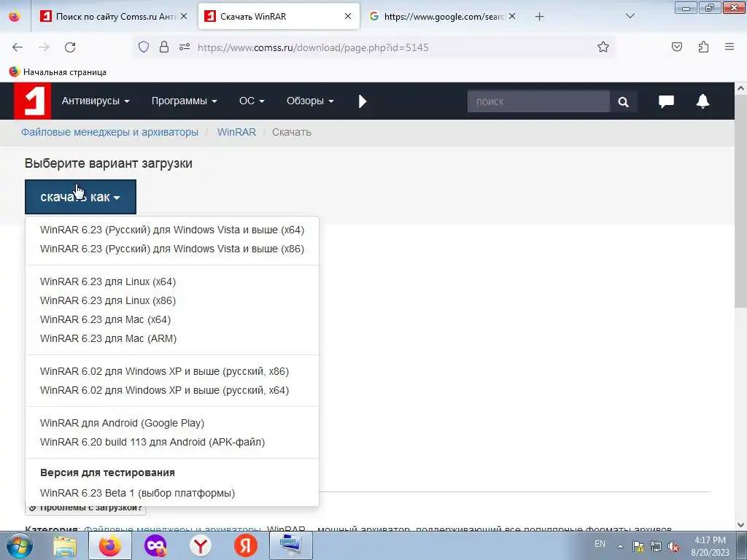Reload the page with refresh icon
Image resolution: width=747 pixels, height=560 pixels.
pos(70,47)
